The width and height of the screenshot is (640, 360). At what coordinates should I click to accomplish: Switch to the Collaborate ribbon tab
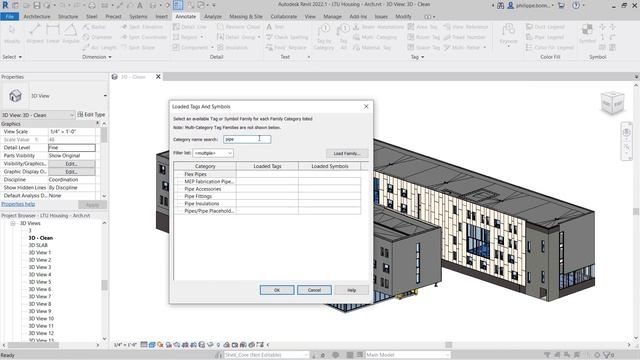pos(284,17)
